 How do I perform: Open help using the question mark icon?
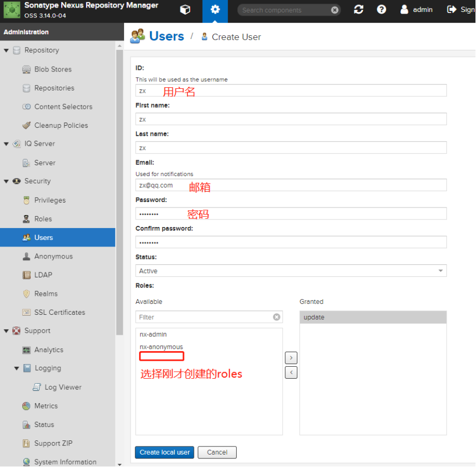(x=381, y=10)
